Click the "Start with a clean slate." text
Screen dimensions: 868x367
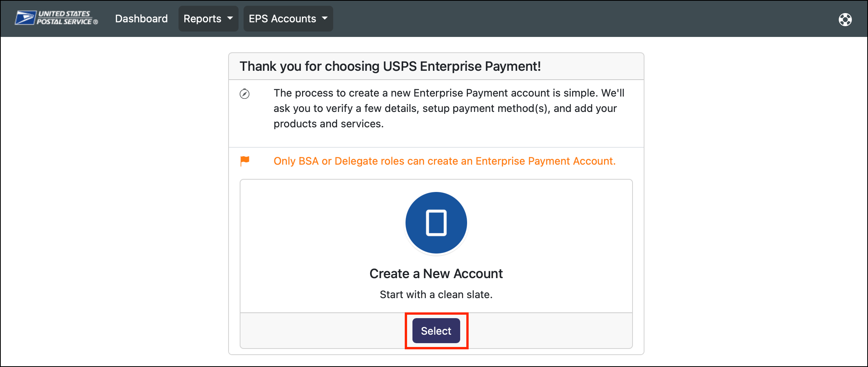pyautogui.click(x=436, y=295)
